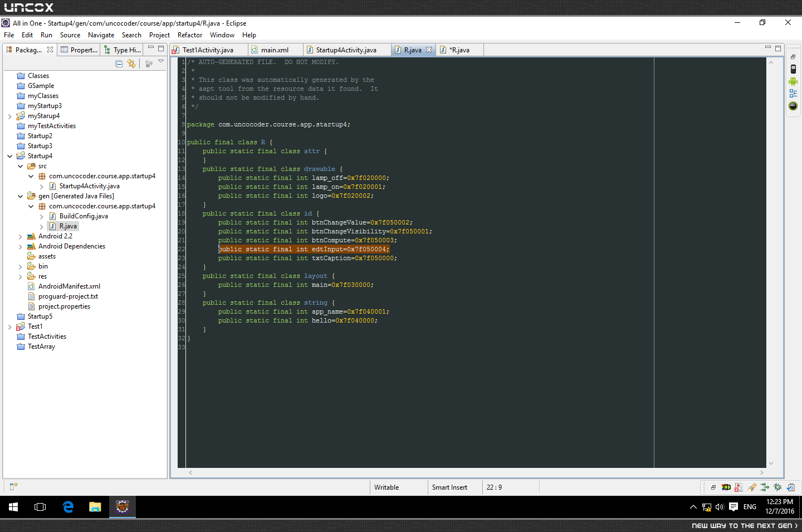
Task: Open the Package Explorer view menu triangle
Action: (x=161, y=61)
